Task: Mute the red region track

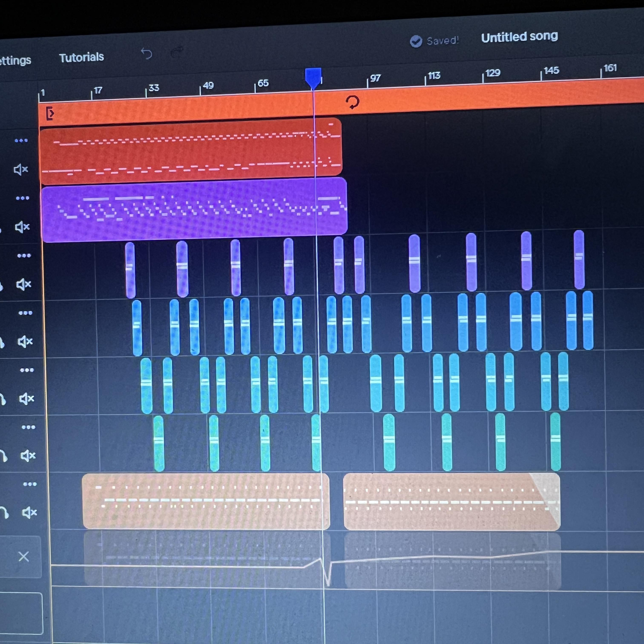Action: click(21, 169)
